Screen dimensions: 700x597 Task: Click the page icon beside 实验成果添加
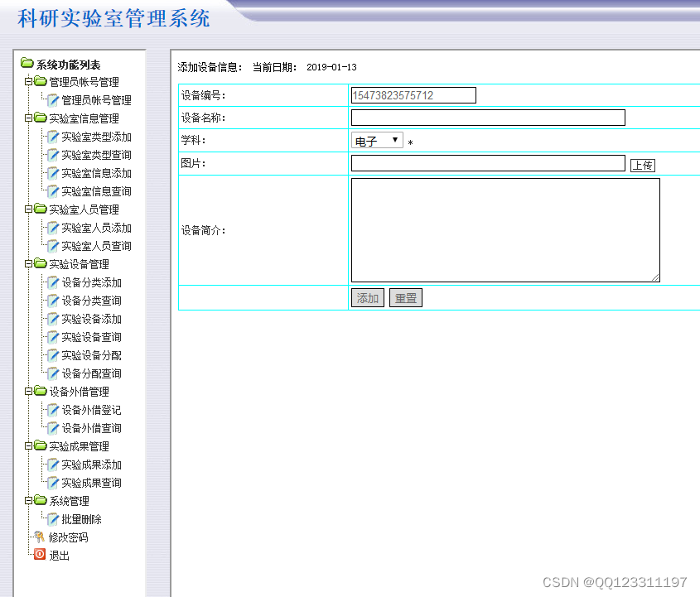click(53, 465)
